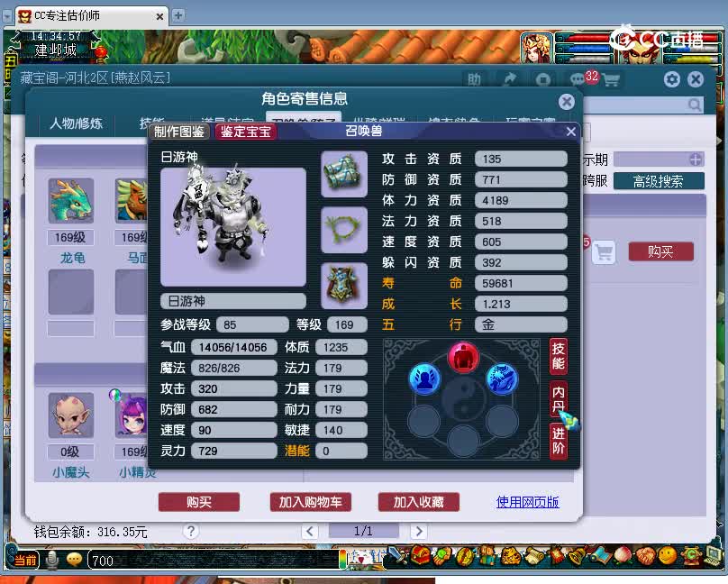This screenshot has height=584, width=728.
Task: Select the 小精灵 child portrait
Action: 132,415
